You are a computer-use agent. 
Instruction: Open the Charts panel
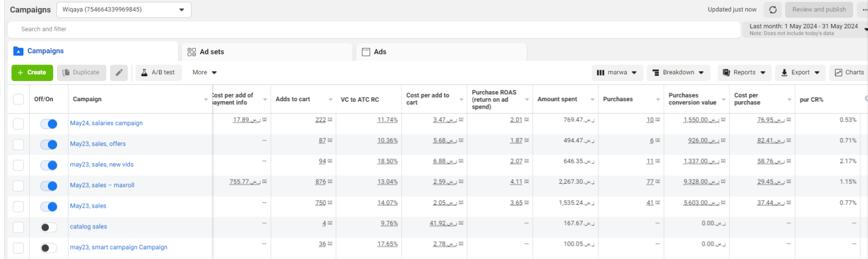(x=849, y=72)
